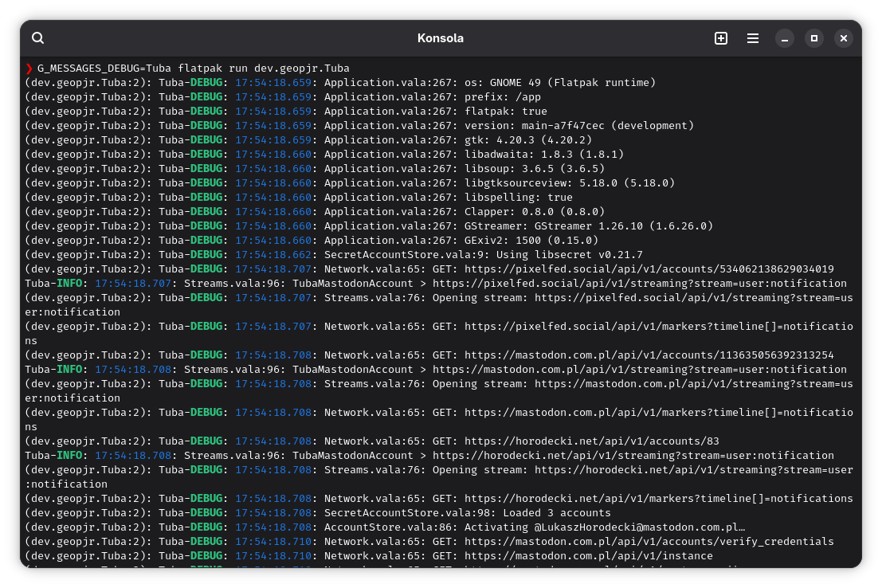Click the new tab plus icon

click(x=721, y=38)
